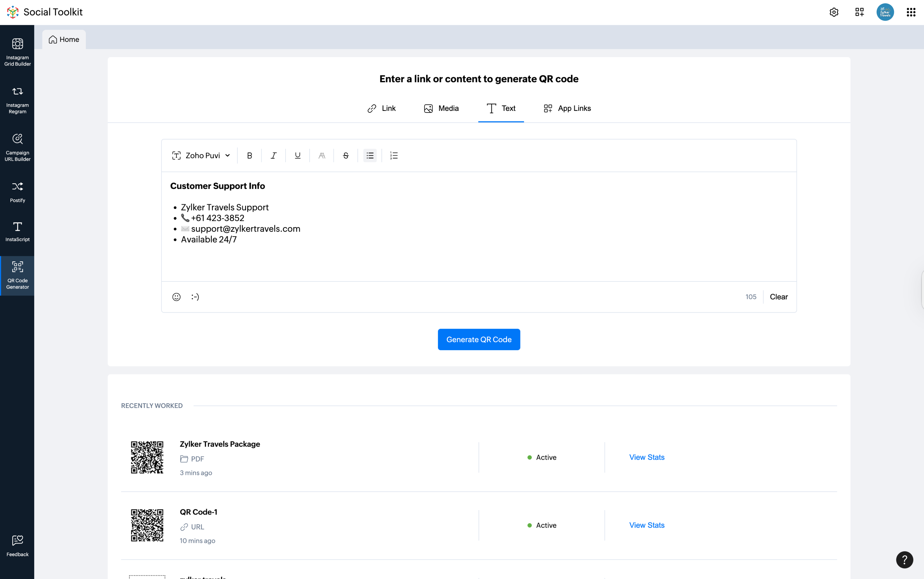Open the Feedback panel

(x=17, y=545)
